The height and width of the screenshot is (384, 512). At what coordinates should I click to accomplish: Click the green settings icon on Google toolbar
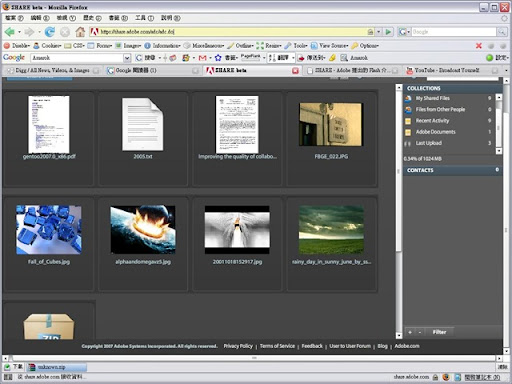click(x=489, y=58)
